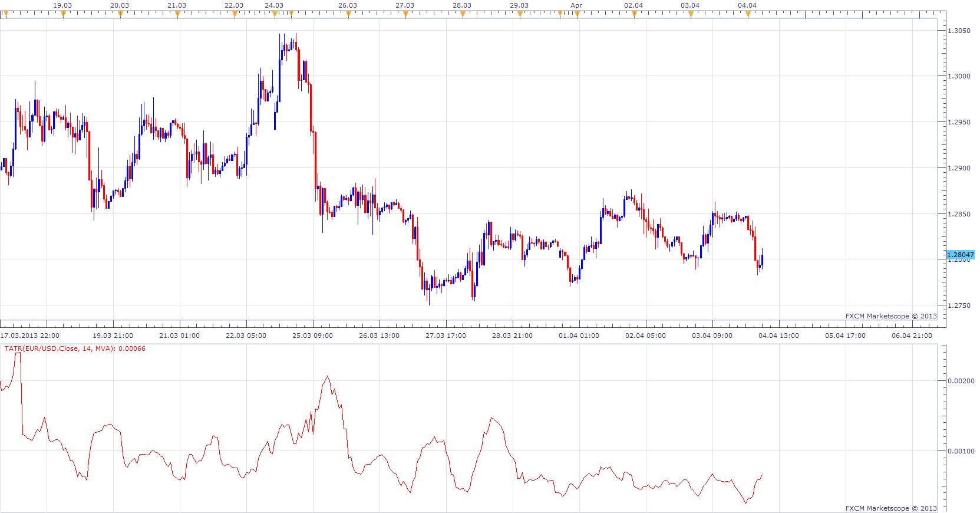Screen dimensions: 980x513
Task: Click the 1.2850 price axis label
Action: click(x=959, y=214)
